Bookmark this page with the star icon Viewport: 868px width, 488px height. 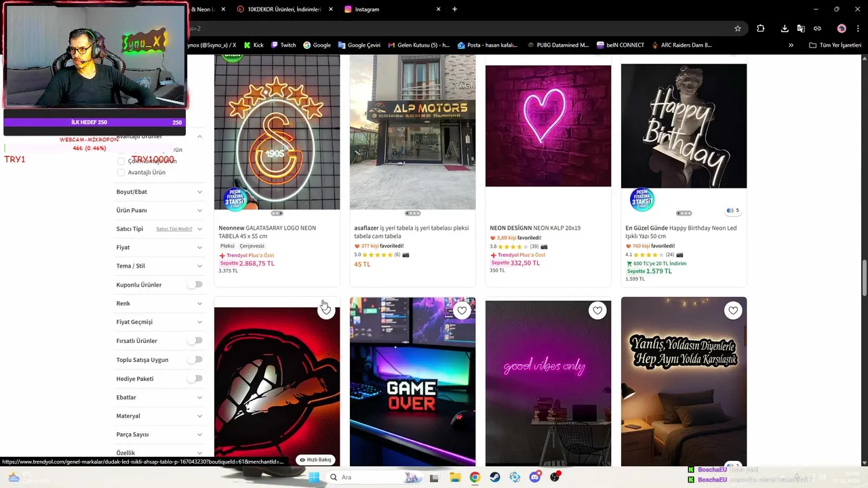point(738,28)
